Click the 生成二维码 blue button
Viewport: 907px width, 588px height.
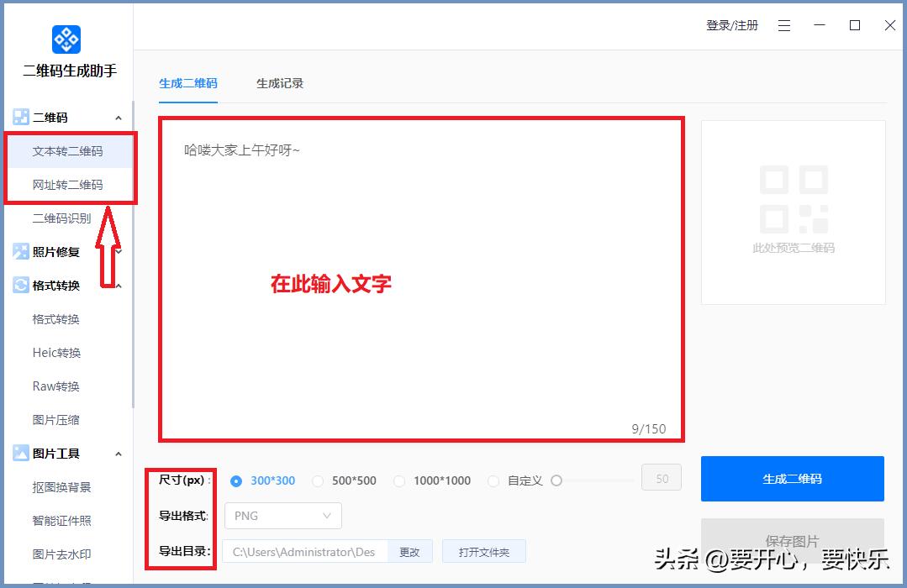(791, 479)
